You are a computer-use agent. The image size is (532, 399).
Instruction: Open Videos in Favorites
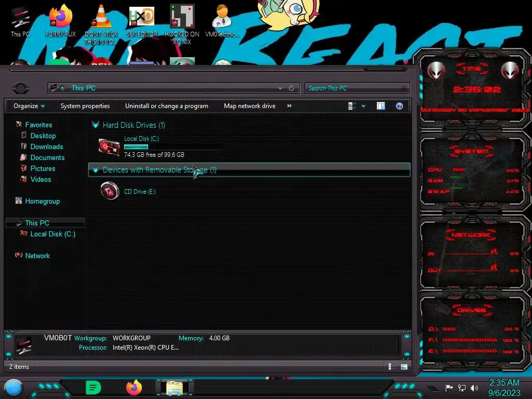[x=41, y=179]
